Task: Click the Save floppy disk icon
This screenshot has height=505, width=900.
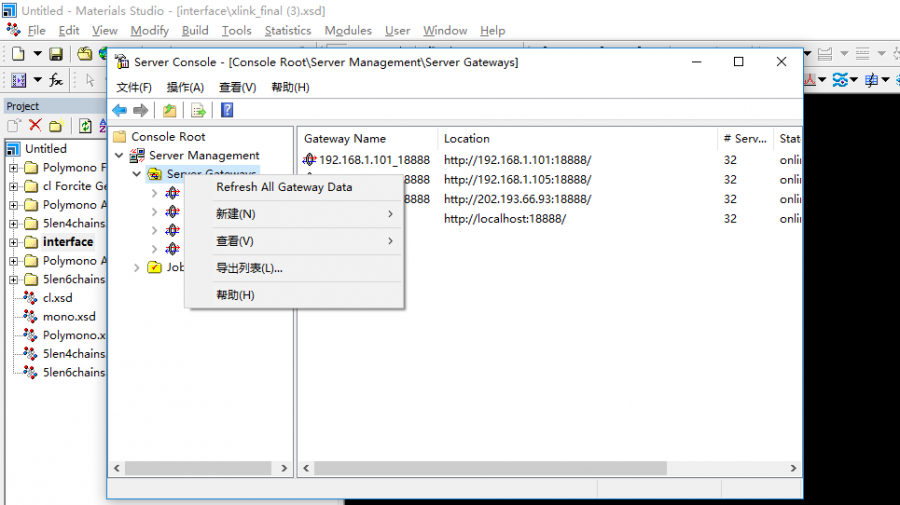Action: pos(56,54)
